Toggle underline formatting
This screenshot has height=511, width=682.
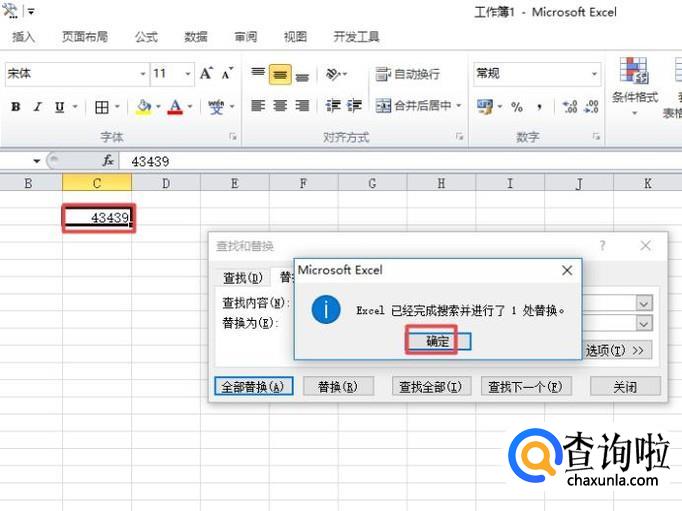[60, 107]
